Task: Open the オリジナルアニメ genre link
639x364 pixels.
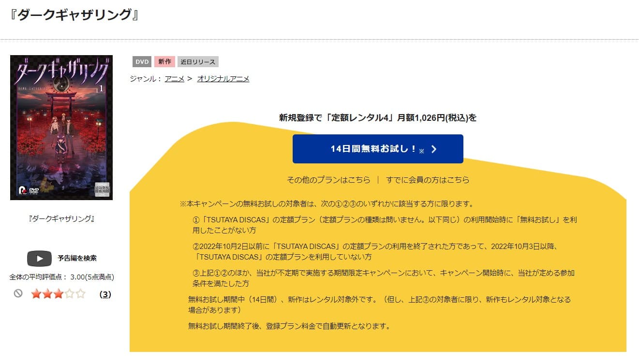Action: pyautogui.click(x=223, y=78)
